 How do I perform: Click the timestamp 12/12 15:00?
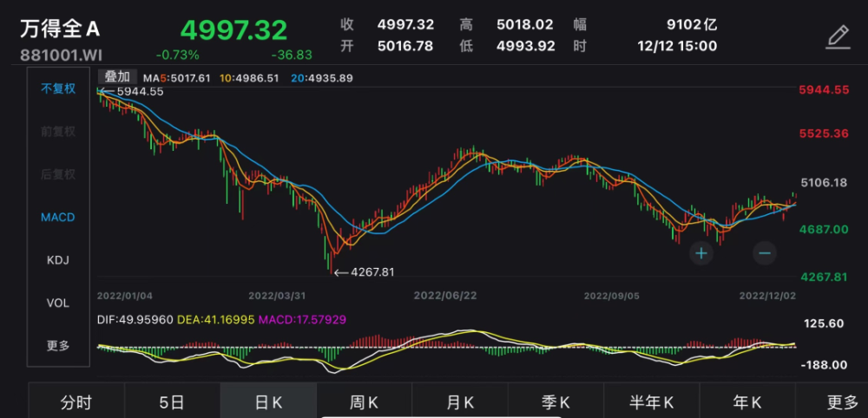tap(677, 46)
